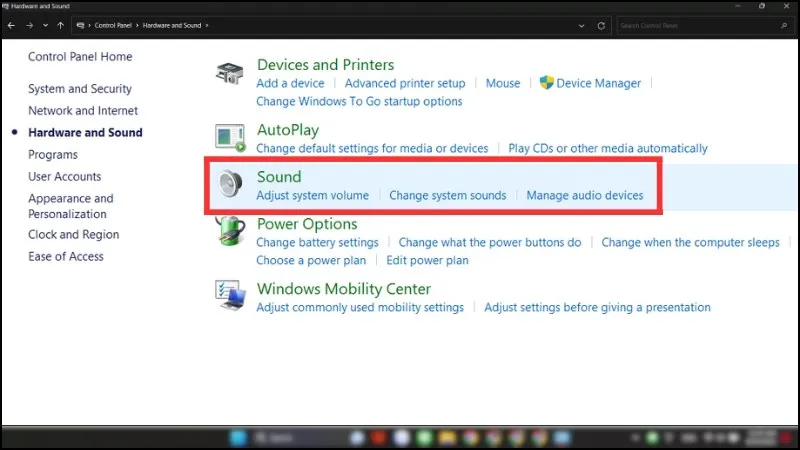Refresh the Control Panel address bar
This screenshot has height=450, width=800.
point(601,25)
